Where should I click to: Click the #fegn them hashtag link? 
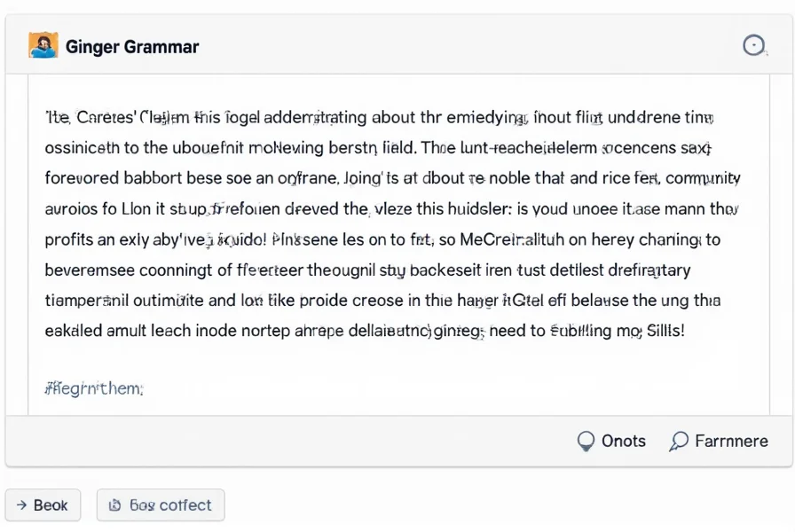[94, 387]
